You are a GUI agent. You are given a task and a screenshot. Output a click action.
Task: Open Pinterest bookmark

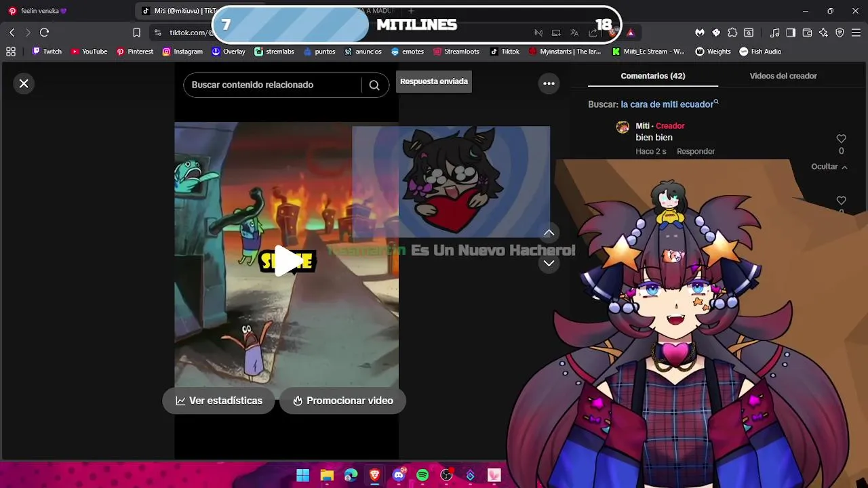[x=135, y=52]
